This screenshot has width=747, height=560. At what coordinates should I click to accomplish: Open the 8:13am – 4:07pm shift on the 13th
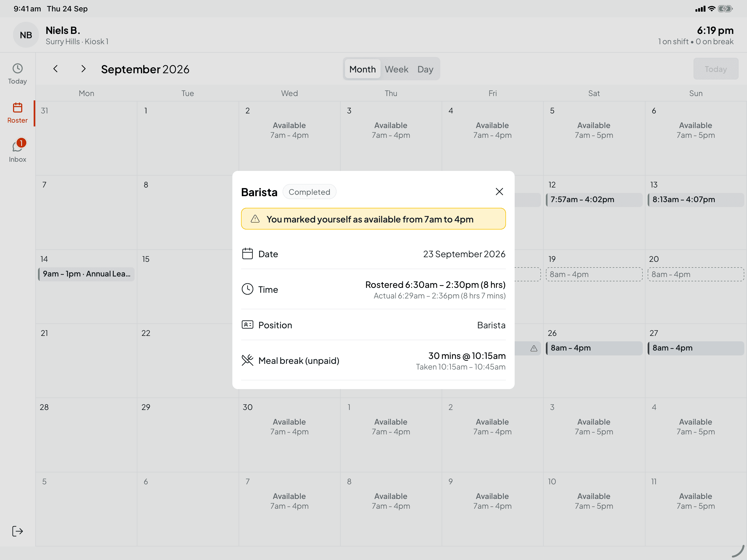(696, 199)
